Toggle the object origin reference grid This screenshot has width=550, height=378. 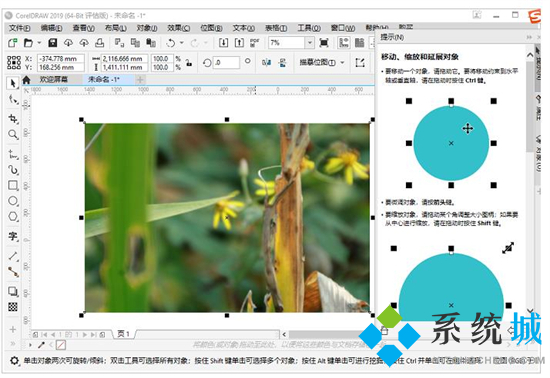14,62
